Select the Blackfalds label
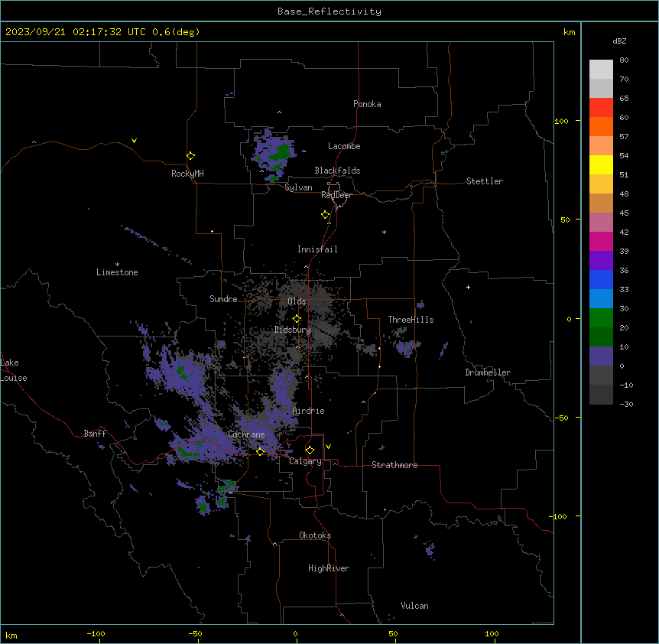659x644 pixels. pos(337,171)
